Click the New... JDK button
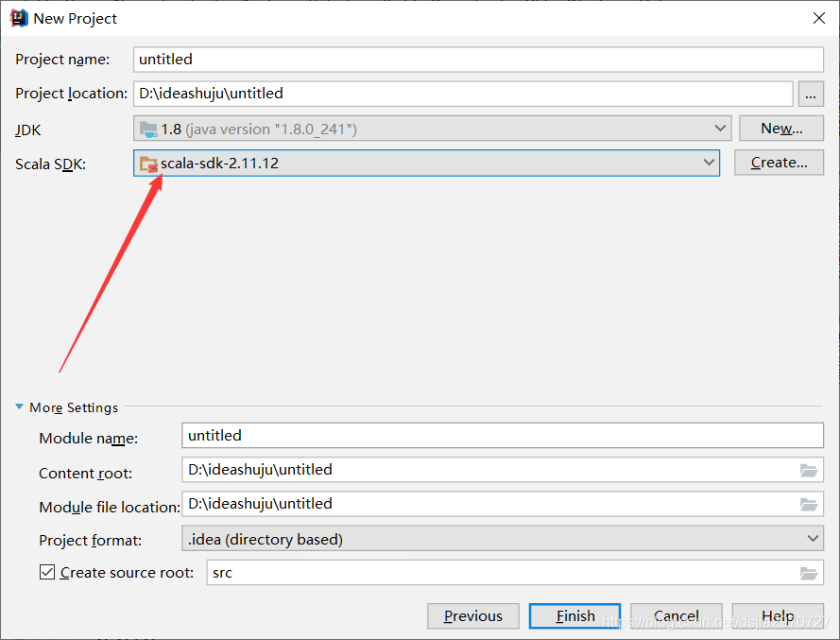 coord(781,129)
